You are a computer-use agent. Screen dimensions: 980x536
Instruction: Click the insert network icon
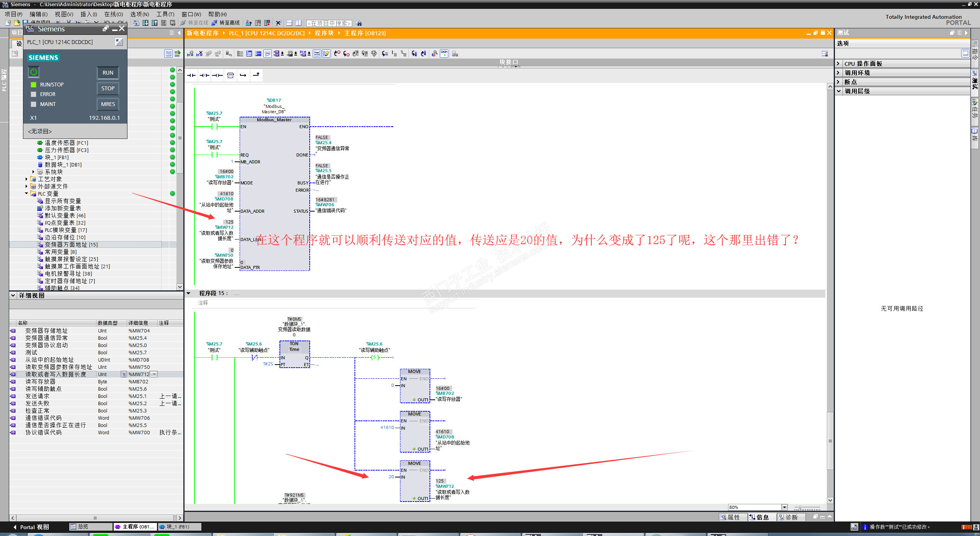(190, 54)
